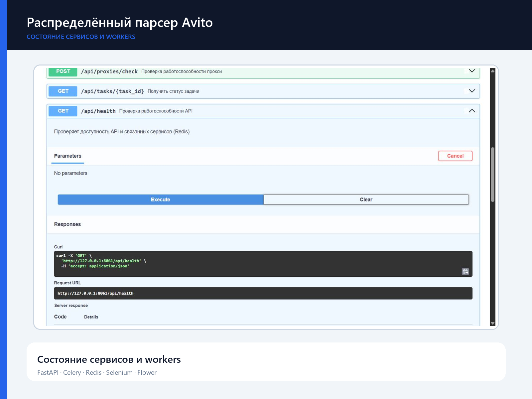Click the 'No parameters' text
This screenshot has height=399, width=532.
coord(70,173)
